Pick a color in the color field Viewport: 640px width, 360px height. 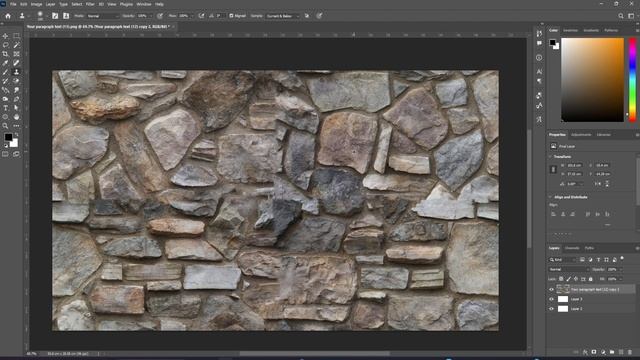click(x=593, y=80)
